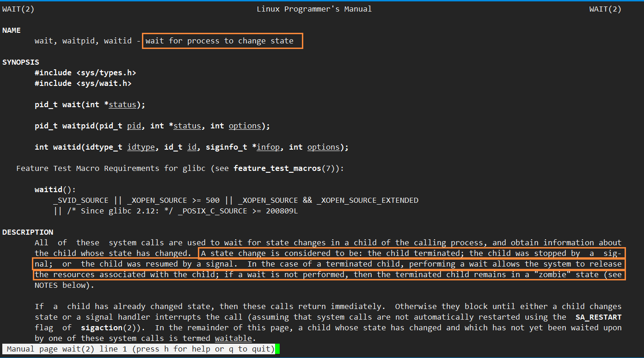Click the underlined 'idtype' argument
The height and width of the screenshot is (358, 644).
(141, 147)
